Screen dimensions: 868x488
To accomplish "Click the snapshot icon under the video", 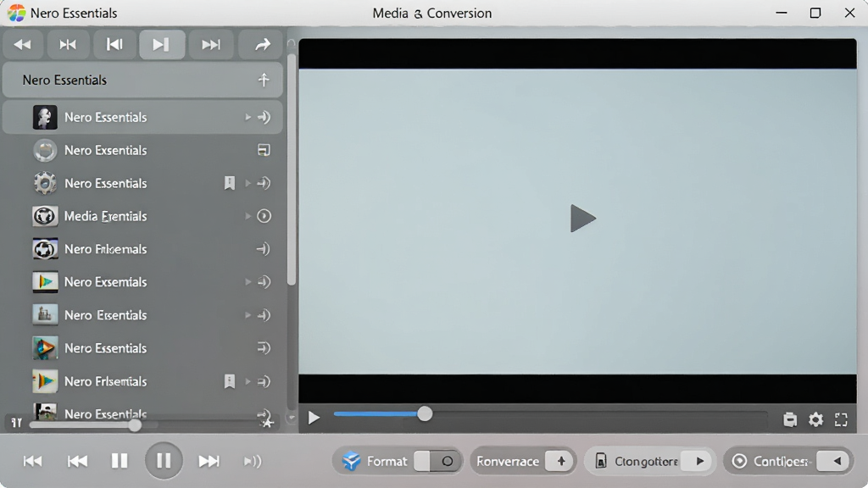I will [790, 420].
